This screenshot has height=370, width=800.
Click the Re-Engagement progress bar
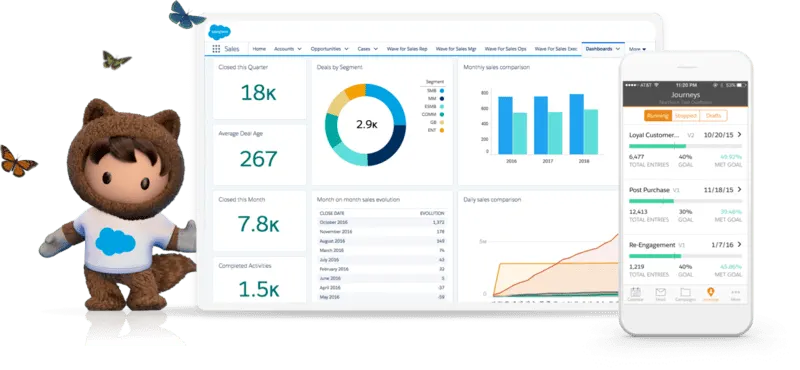pos(685,256)
